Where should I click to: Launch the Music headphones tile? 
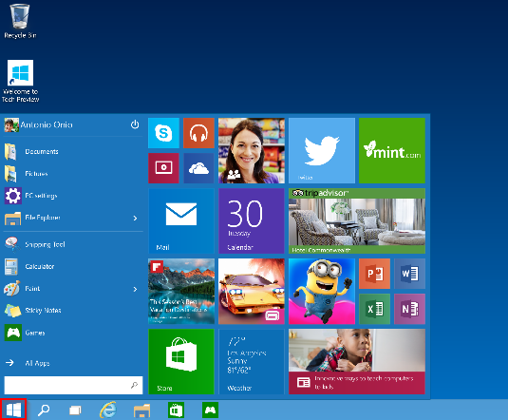(198, 133)
